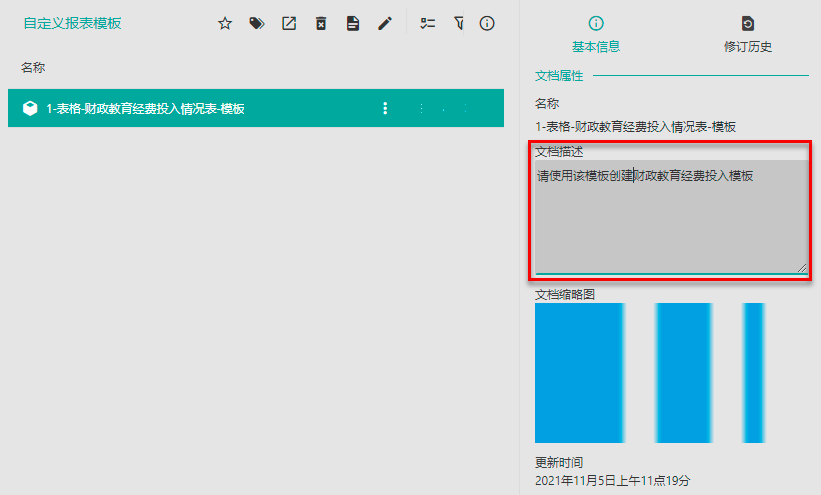The width and height of the screenshot is (821, 495).
Task: Click the document file icon
Action: [353, 24]
